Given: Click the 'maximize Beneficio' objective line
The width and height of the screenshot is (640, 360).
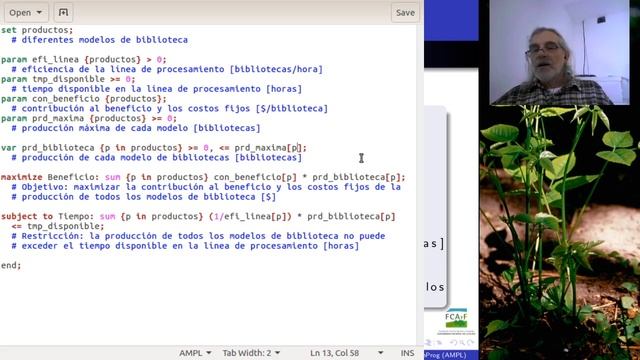Looking at the screenshot, I should point(203,177).
